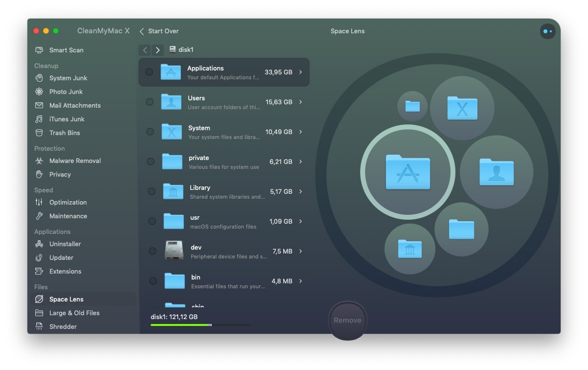Viewport: 588px width, 370px height.
Task: Expand the Users folder chevron
Action: point(300,102)
